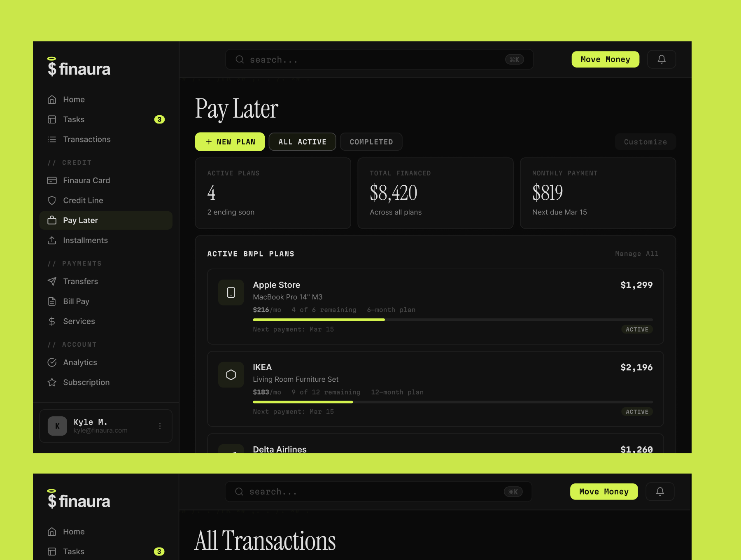Open Kyle M.'s profile options menu

160,426
